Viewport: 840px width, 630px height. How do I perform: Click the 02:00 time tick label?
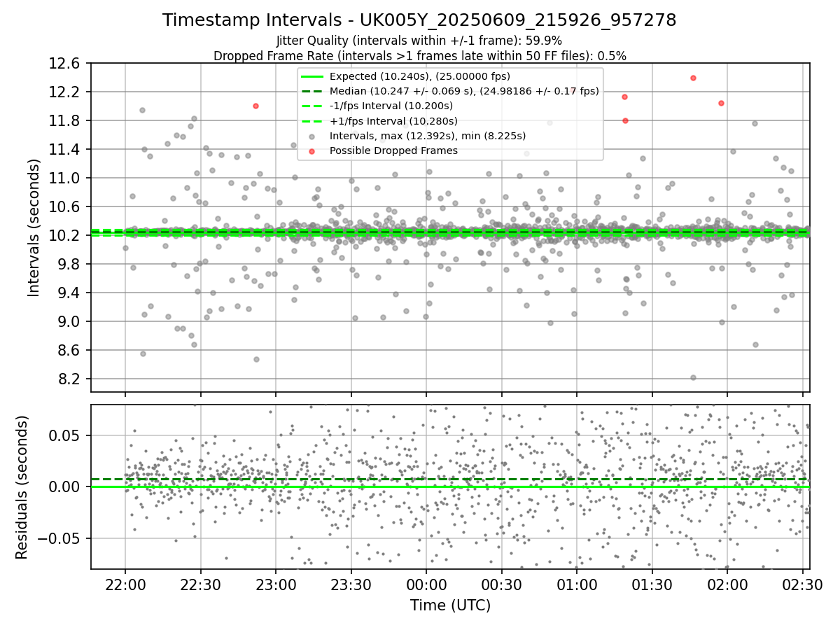coord(727,584)
